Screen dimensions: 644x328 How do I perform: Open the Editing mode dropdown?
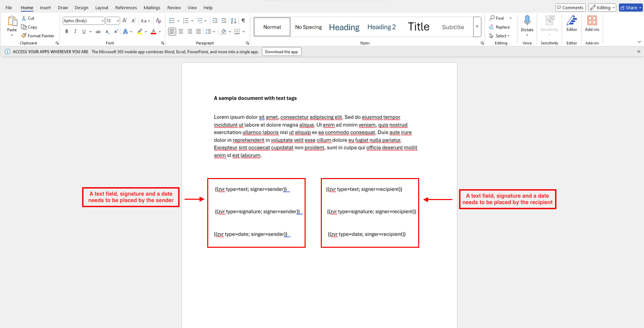(x=602, y=7)
